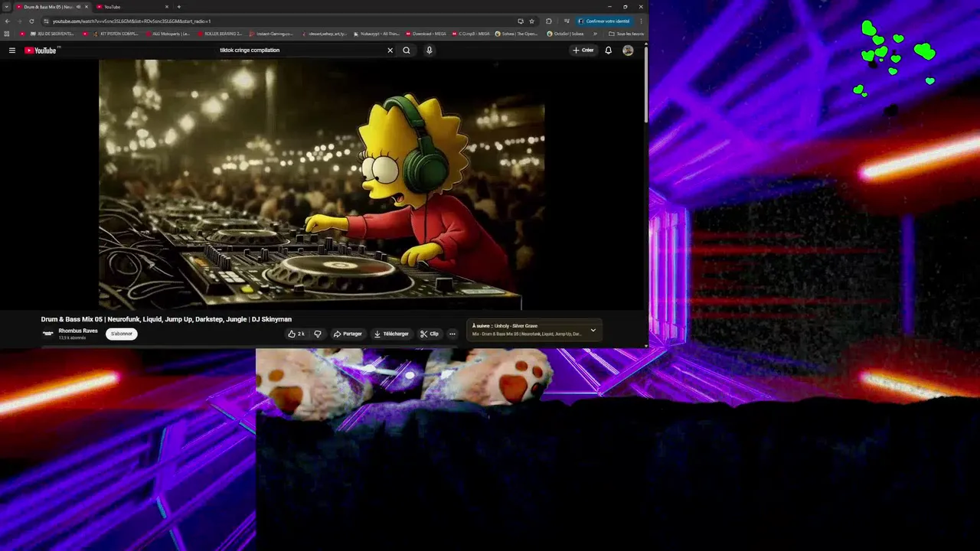Open more actions three-dot menu under video
980x551 pixels.
click(x=452, y=334)
